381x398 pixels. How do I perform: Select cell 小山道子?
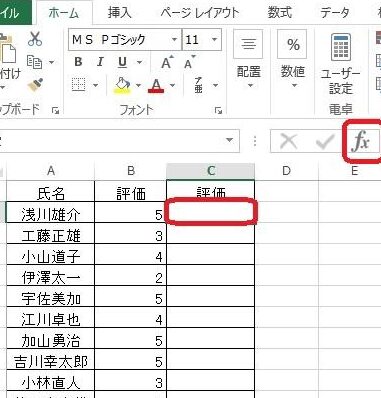(51, 254)
